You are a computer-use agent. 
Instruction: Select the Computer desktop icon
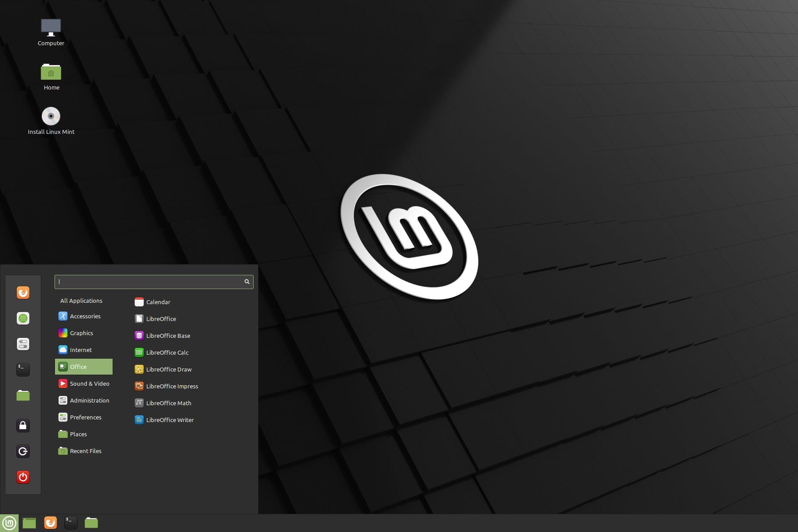click(51, 32)
